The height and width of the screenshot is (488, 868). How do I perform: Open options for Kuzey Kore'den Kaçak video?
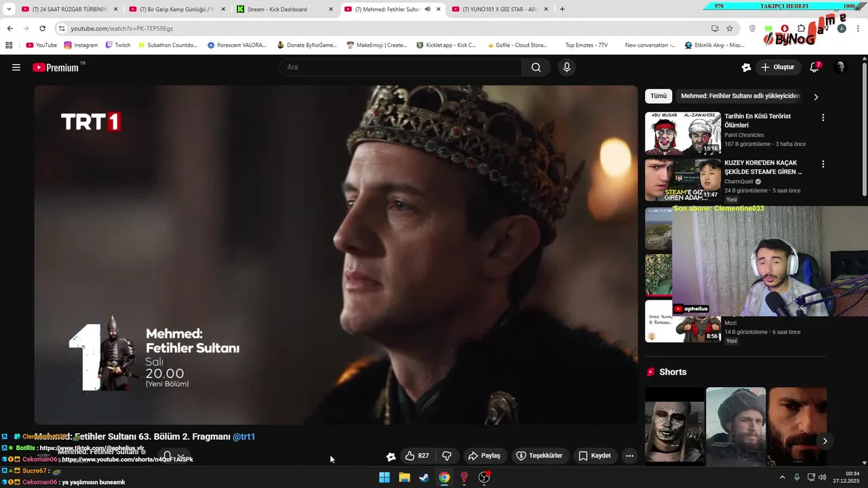(x=823, y=164)
